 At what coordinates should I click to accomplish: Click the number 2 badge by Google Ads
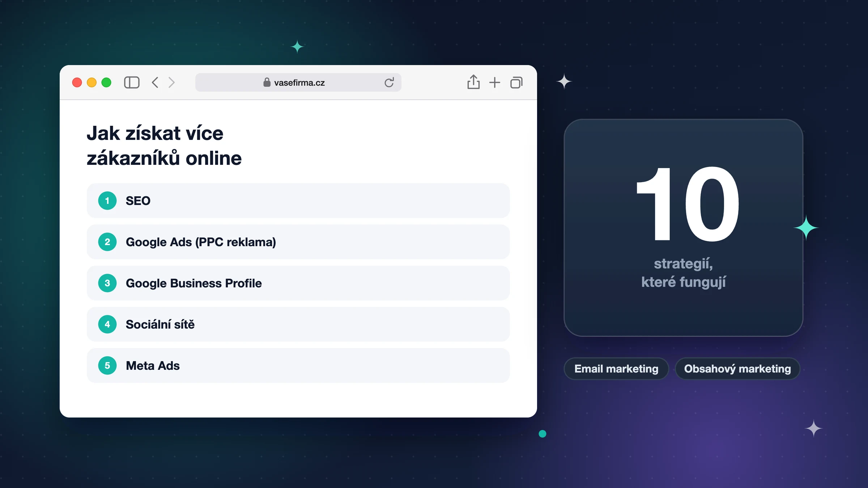(107, 242)
